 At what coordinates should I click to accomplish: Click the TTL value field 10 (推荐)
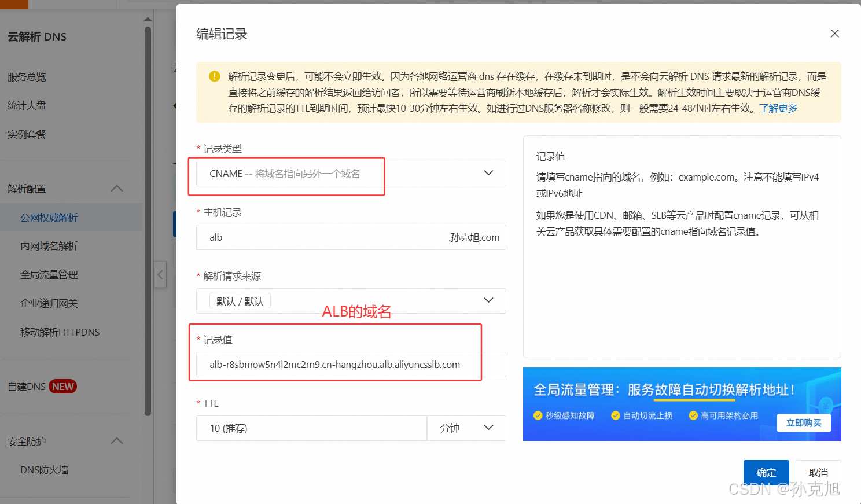coord(311,428)
